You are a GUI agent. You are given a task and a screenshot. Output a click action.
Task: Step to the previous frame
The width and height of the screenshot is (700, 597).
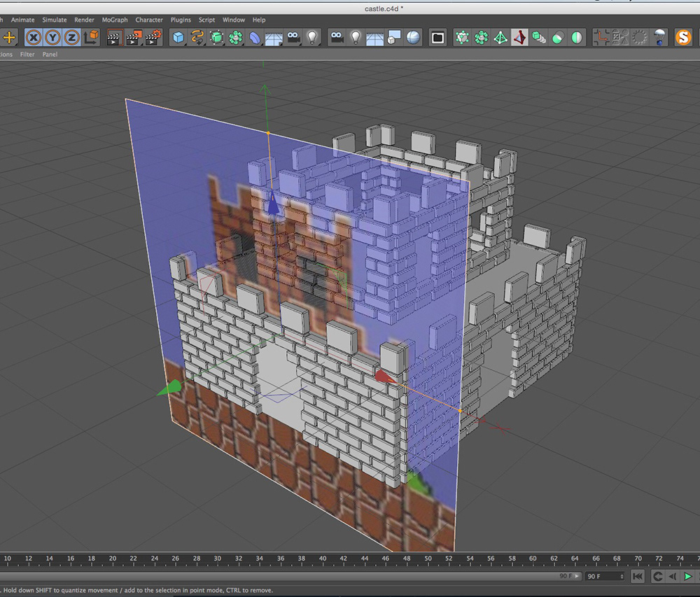tap(672, 577)
